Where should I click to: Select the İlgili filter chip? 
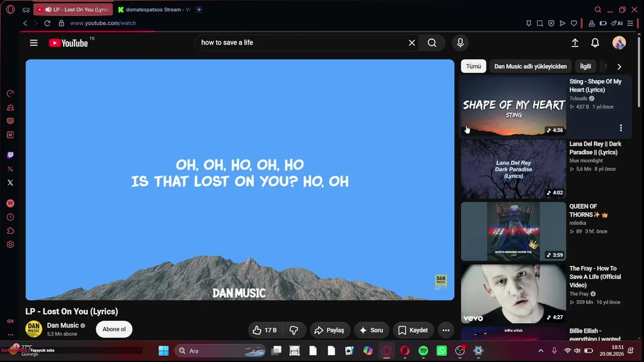(586, 66)
